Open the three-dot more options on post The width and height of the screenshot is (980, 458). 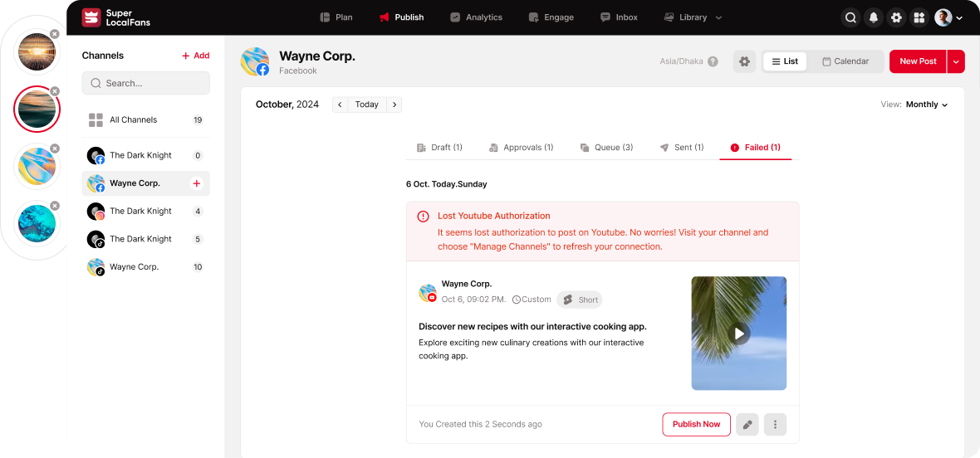(x=775, y=424)
